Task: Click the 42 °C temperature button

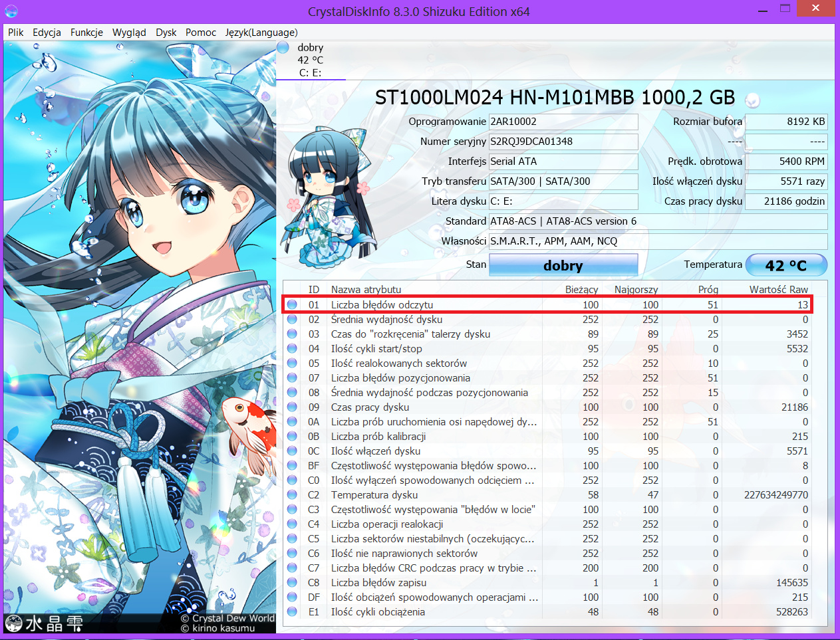Action: point(786,265)
